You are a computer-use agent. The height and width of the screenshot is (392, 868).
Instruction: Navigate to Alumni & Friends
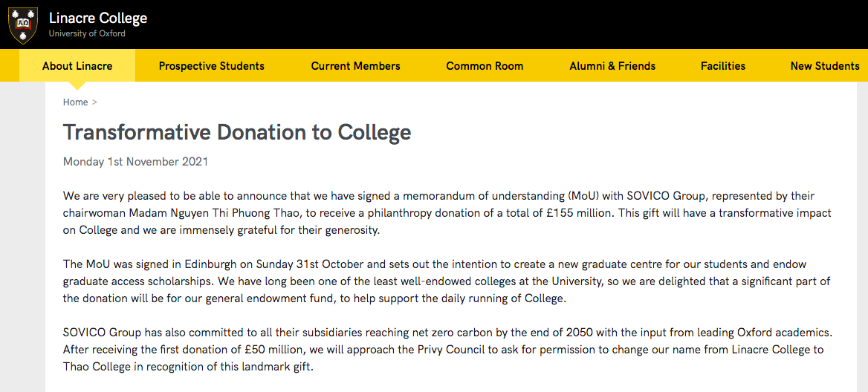tap(612, 65)
